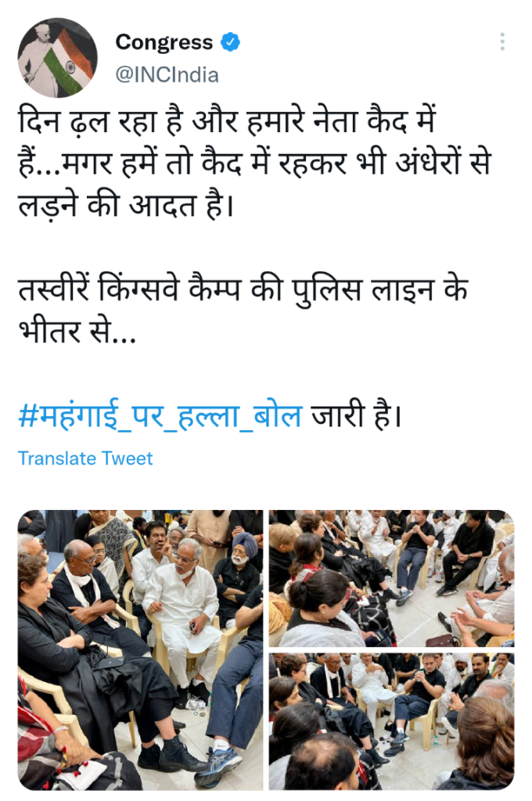
Task: Open the bottom-right photo thumbnail
Action: coord(391,721)
